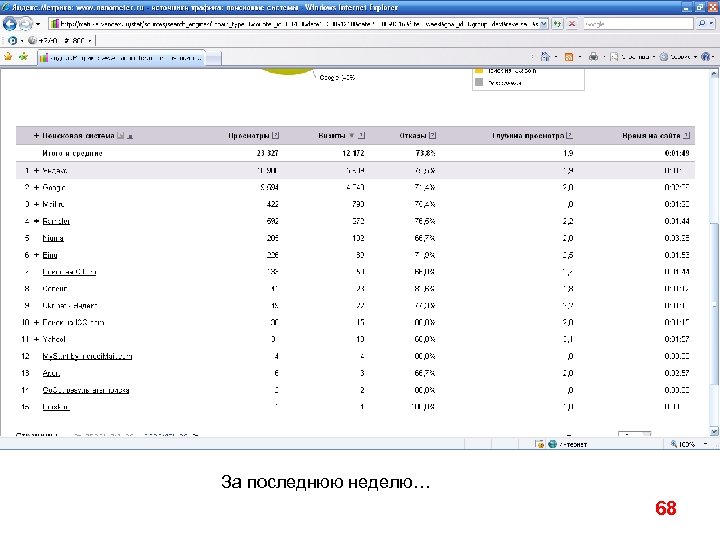Image resolution: width=720 pixels, height=540 pixels.
Task: Open the Favorites Center star icon
Action: point(8,57)
